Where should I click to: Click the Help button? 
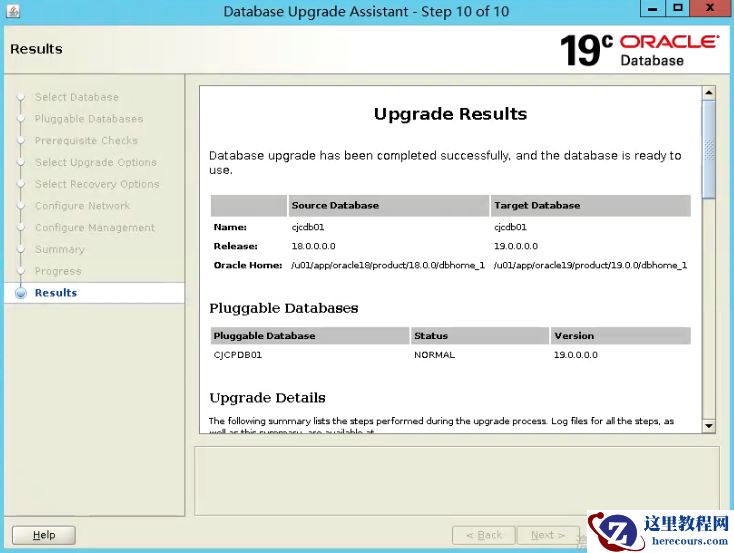pyautogui.click(x=44, y=535)
